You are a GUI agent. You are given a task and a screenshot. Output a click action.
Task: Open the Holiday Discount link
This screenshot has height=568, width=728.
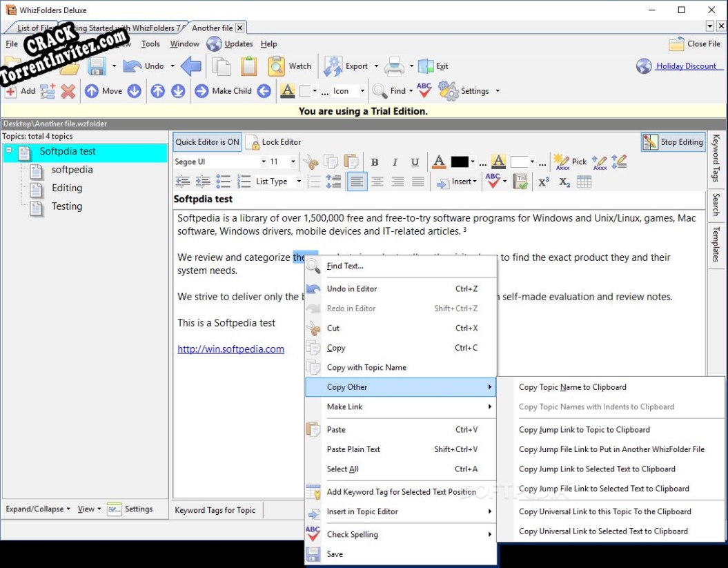[685, 66]
